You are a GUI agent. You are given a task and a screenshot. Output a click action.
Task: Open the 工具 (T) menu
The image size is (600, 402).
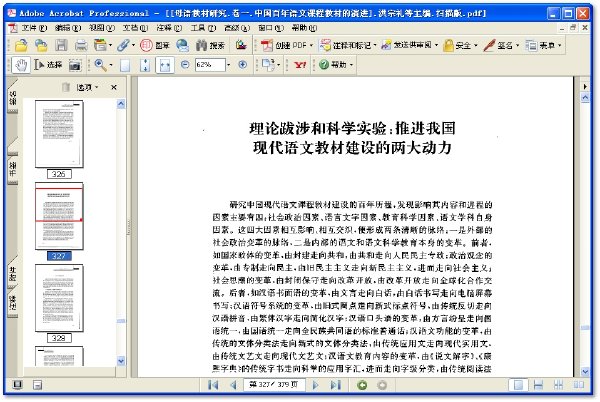point(203,28)
